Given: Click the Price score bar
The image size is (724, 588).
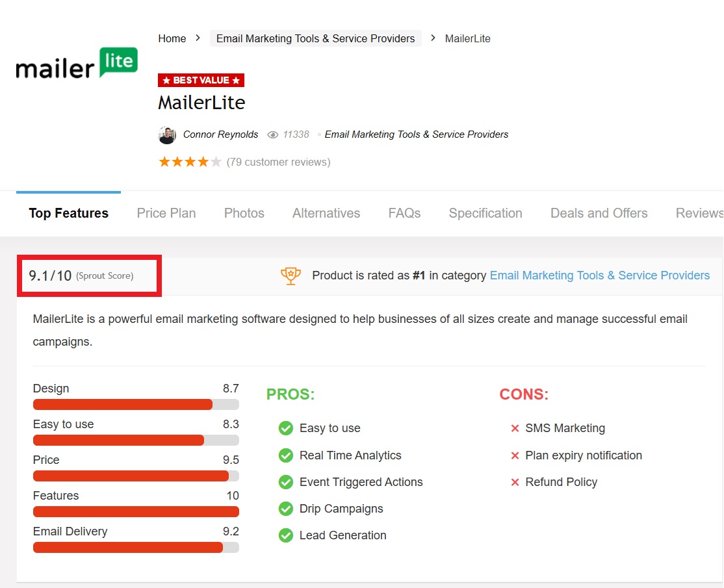Looking at the screenshot, I should pyautogui.click(x=136, y=476).
